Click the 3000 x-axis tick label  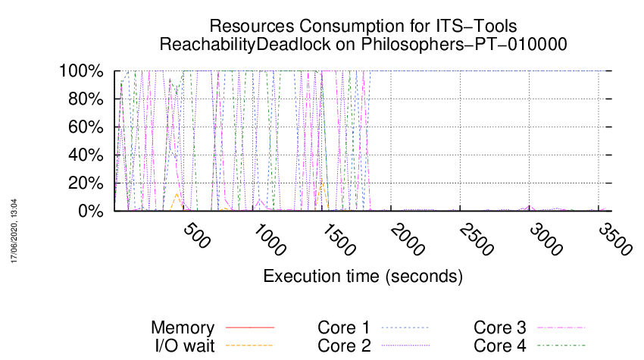coord(546,239)
